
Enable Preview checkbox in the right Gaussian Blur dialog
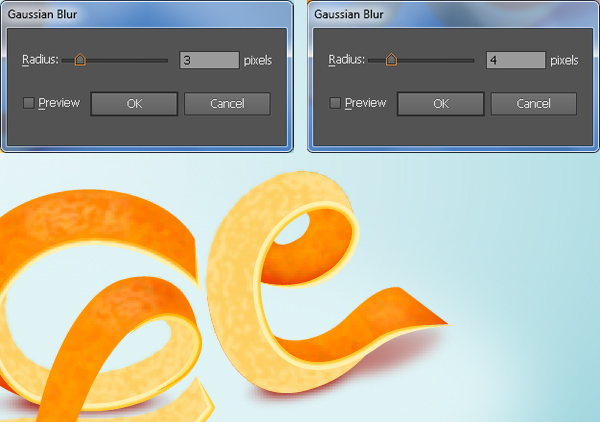[335, 103]
